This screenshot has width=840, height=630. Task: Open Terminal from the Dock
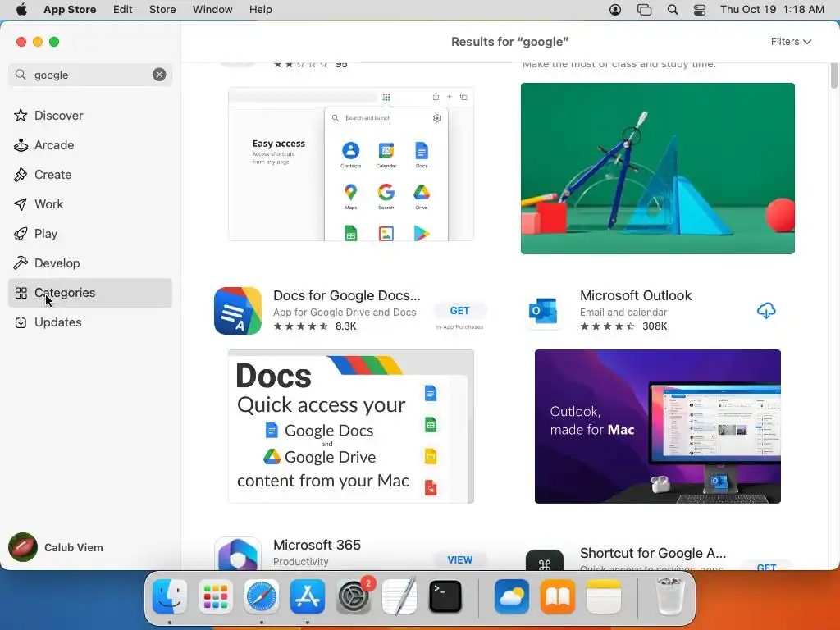pyautogui.click(x=445, y=596)
